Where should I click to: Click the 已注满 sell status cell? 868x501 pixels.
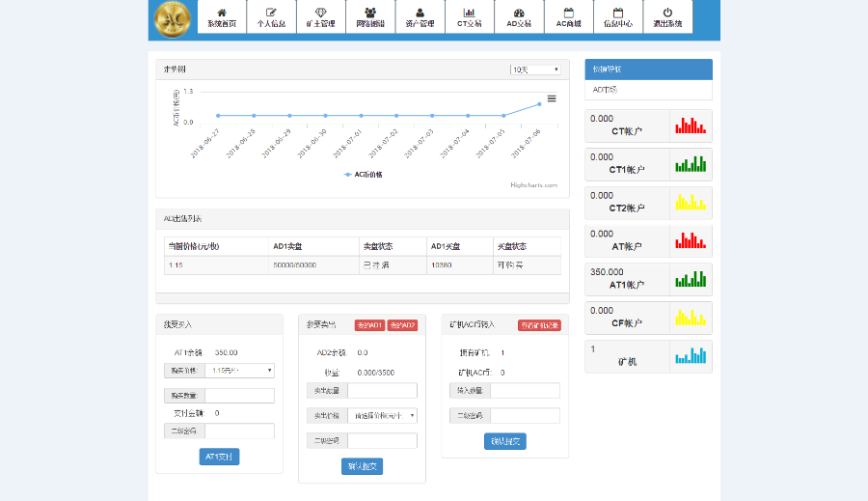[x=393, y=265]
